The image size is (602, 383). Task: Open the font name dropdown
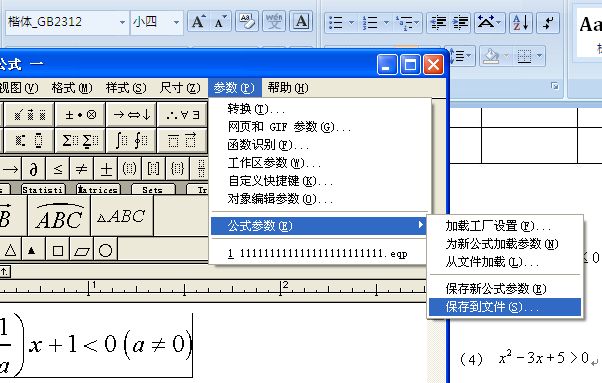click(122, 22)
